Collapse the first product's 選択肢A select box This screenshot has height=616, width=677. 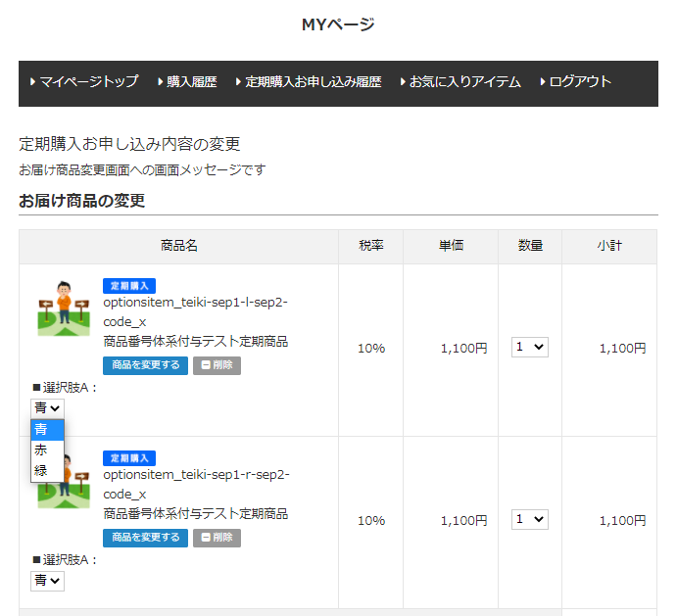pyautogui.click(x=47, y=407)
